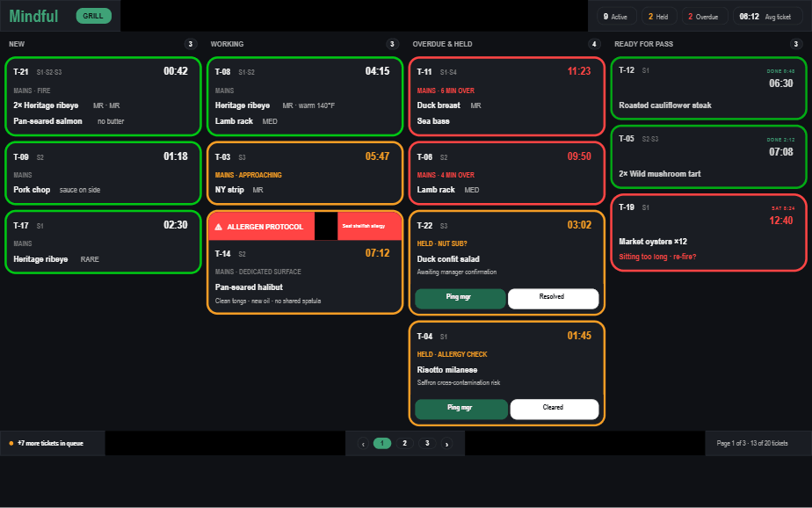Click the MAINS - 6 MIN OVER warning
Screen dimensions: 812x508
[x=446, y=91]
